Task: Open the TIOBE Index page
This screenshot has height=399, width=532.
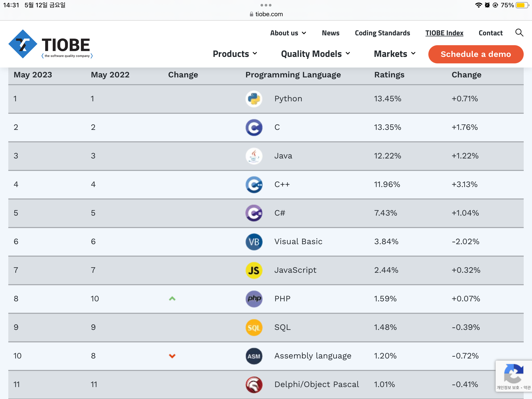Action: (x=444, y=33)
